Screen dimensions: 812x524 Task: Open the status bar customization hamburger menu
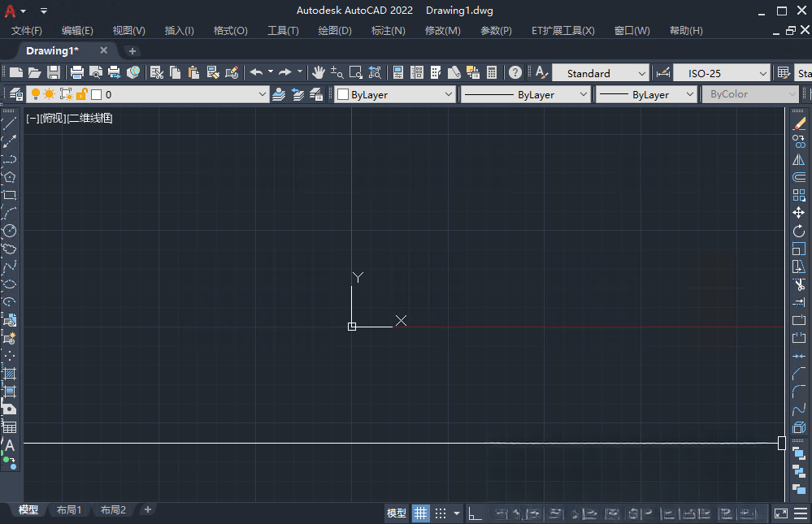click(x=801, y=513)
